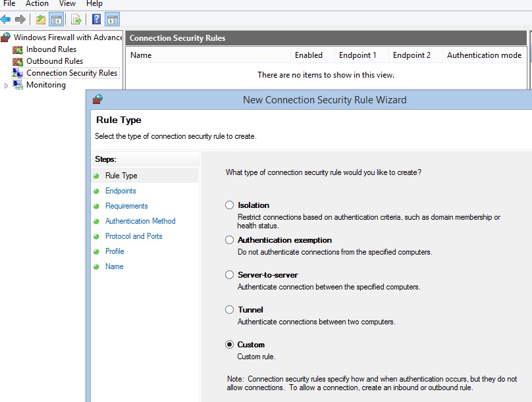Click the Monitoring node icon

(18, 85)
